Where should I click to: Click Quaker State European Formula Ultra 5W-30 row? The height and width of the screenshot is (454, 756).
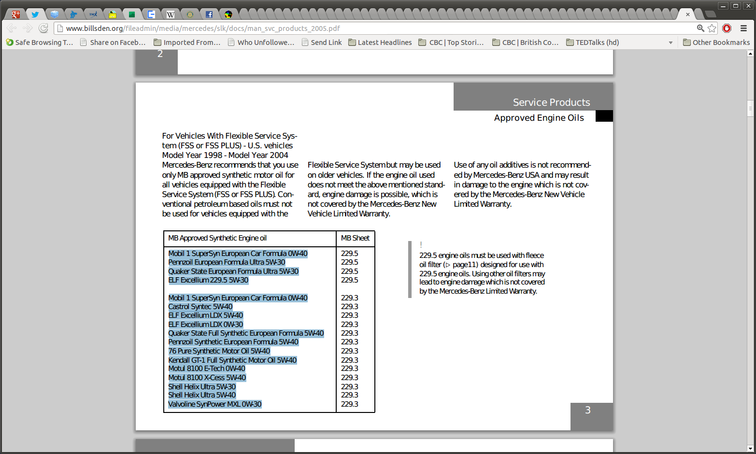click(x=233, y=271)
